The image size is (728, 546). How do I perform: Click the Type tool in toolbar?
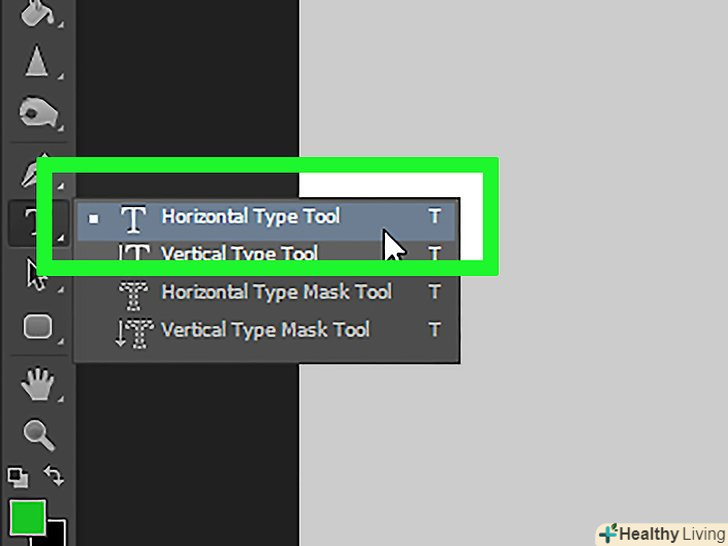coord(30,222)
